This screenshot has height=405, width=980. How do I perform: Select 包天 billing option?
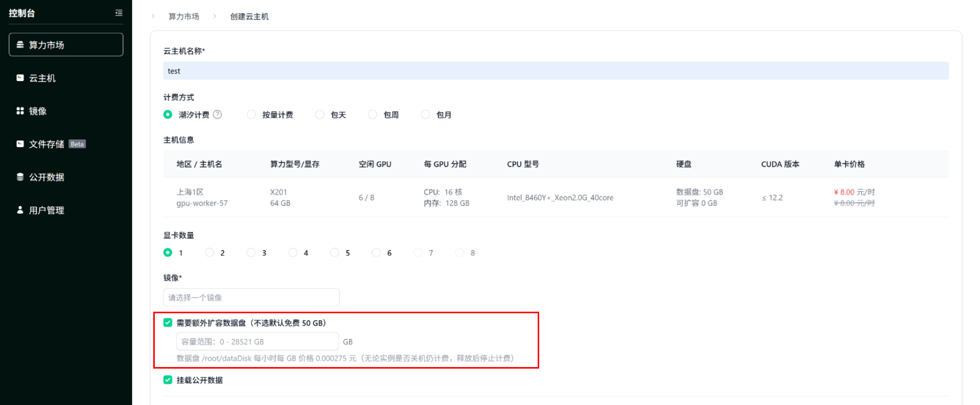(x=320, y=114)
